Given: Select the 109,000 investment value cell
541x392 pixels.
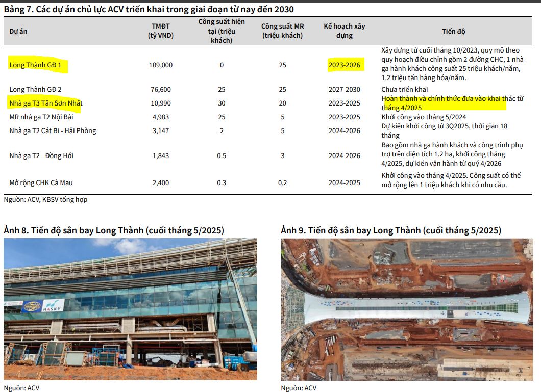Looking at the screenshot, I should (162, 65).
